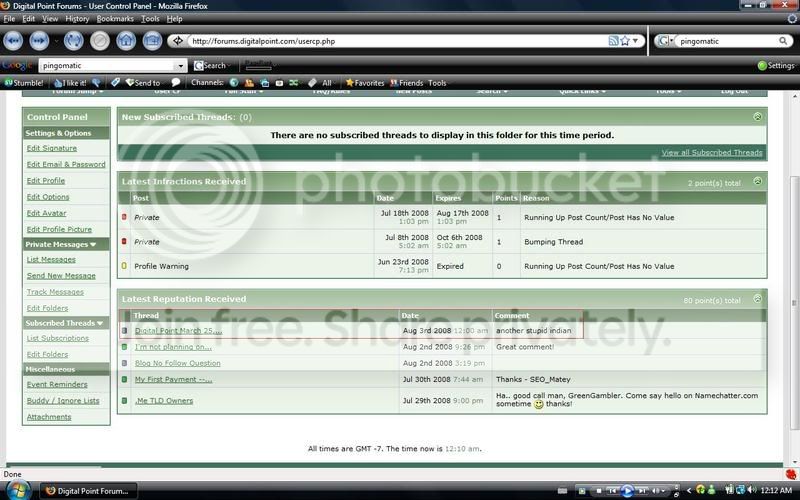Image resolution: width=800 pixels, height=500 pixels.
Task: Open the Attachments sidebar link
Action: [x=49, y=417]
